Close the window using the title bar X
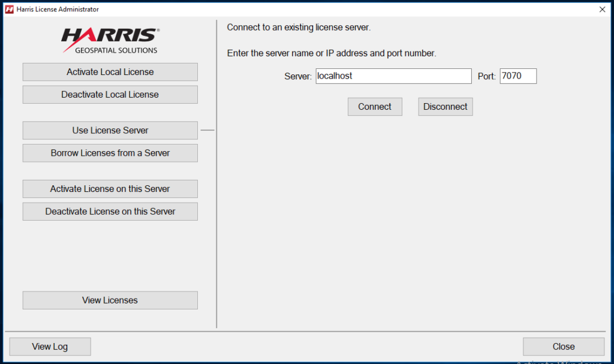Viewport: 614px width, 364px height. (602, 9)
